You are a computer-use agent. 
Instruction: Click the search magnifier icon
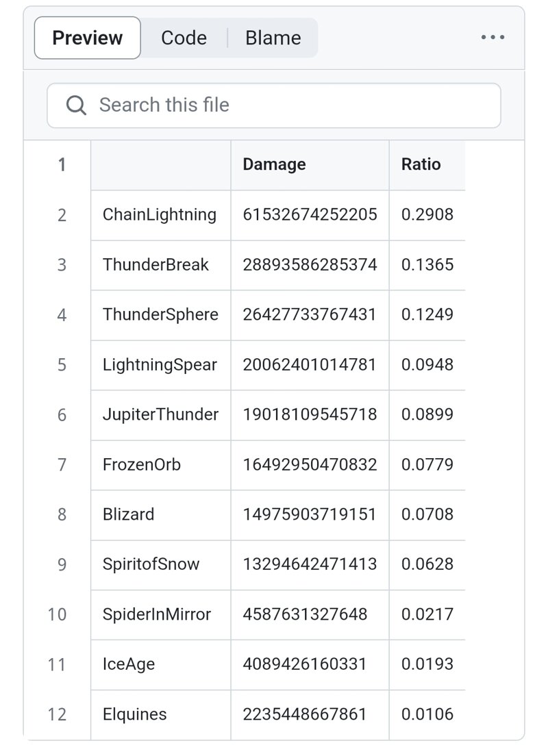(x=76, y=105)
